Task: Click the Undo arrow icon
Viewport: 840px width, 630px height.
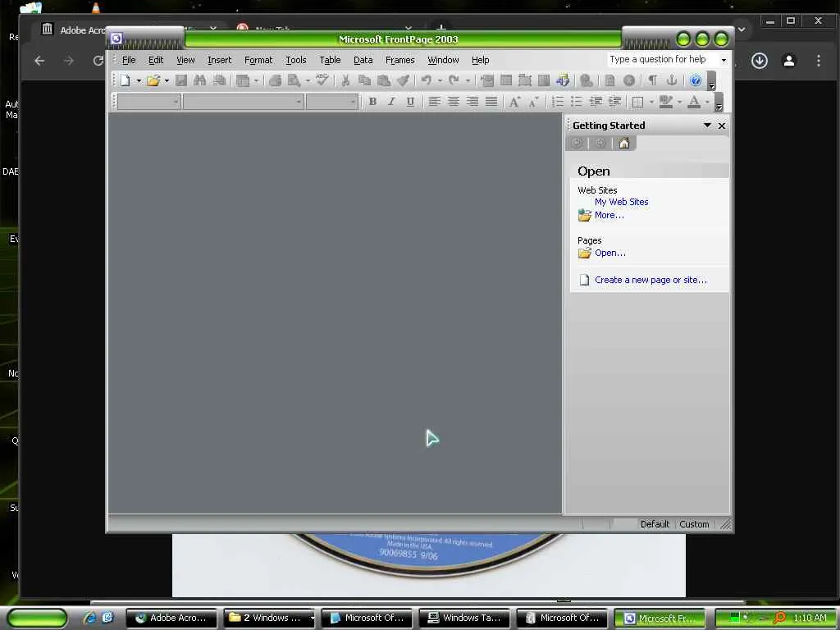Action: click(x=427, y=81)
